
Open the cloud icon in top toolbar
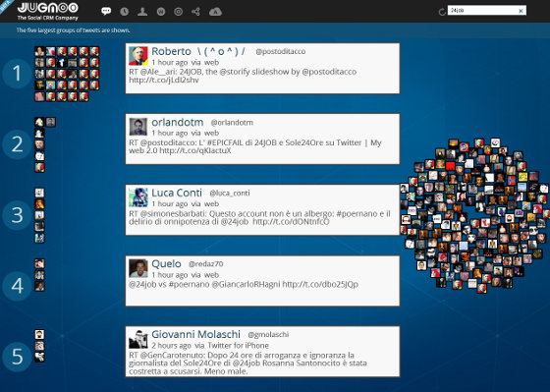[x=215, y=12]
